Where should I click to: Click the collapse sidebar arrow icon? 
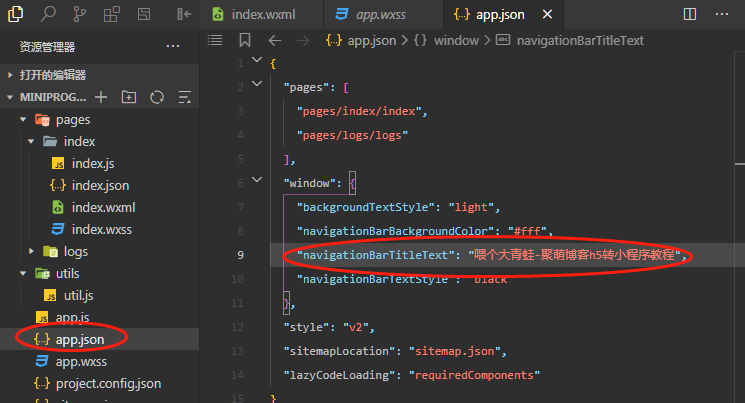(x=183, y=14)
